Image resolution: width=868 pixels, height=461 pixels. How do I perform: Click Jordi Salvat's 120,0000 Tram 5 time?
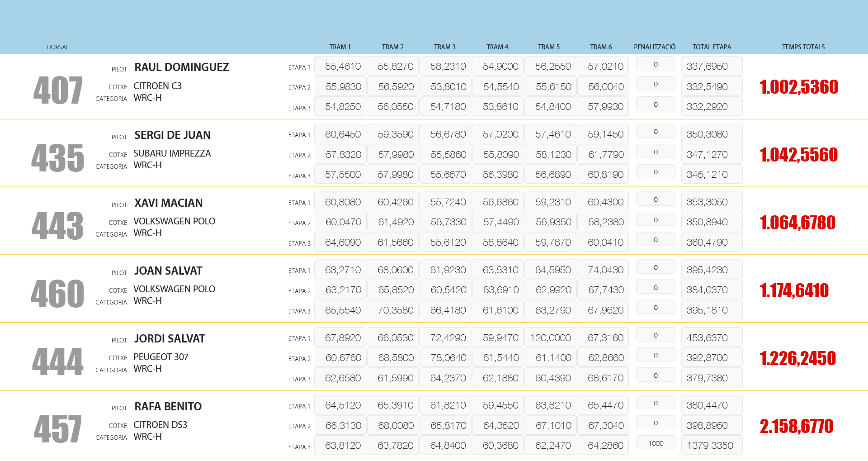pos(550,338)
